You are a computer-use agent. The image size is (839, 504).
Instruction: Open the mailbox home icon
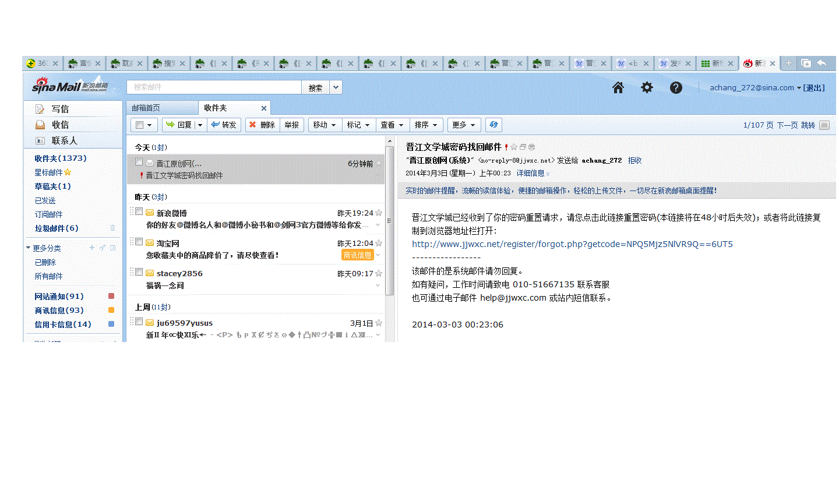[618, 87]
